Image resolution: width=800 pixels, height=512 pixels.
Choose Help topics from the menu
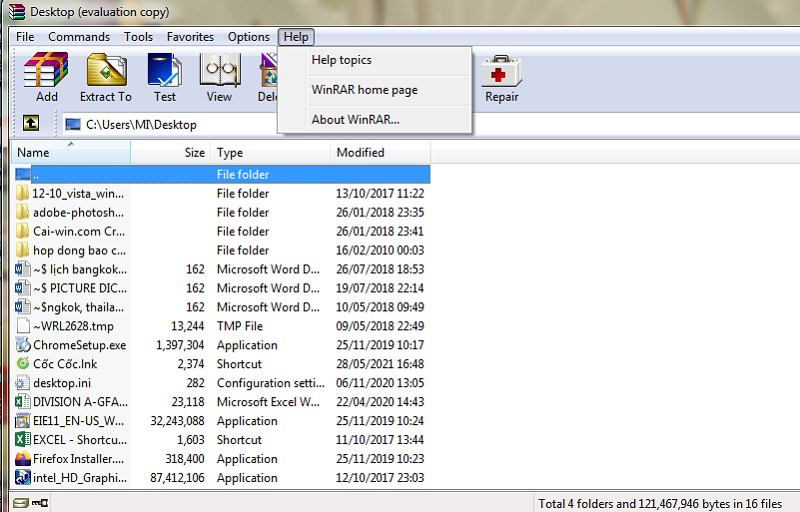[375, 60]
